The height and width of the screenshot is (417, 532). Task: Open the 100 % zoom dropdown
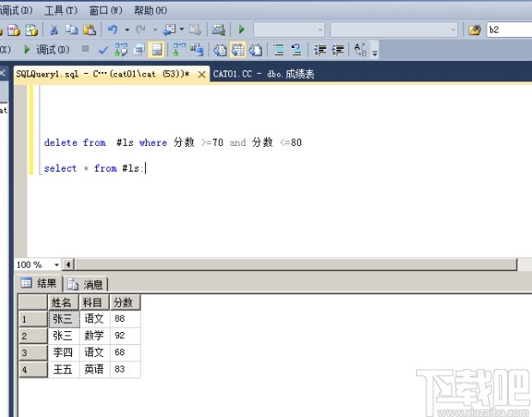click(57, 264)
